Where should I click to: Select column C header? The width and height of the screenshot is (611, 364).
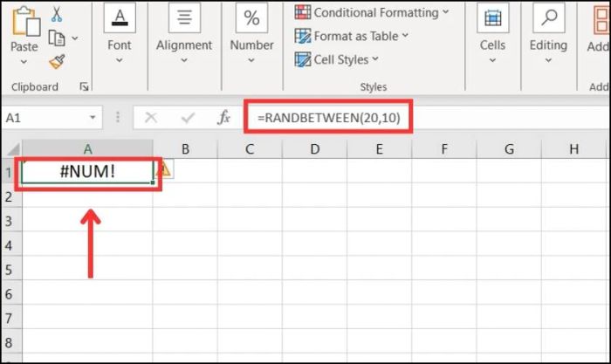tap(250, 149)
